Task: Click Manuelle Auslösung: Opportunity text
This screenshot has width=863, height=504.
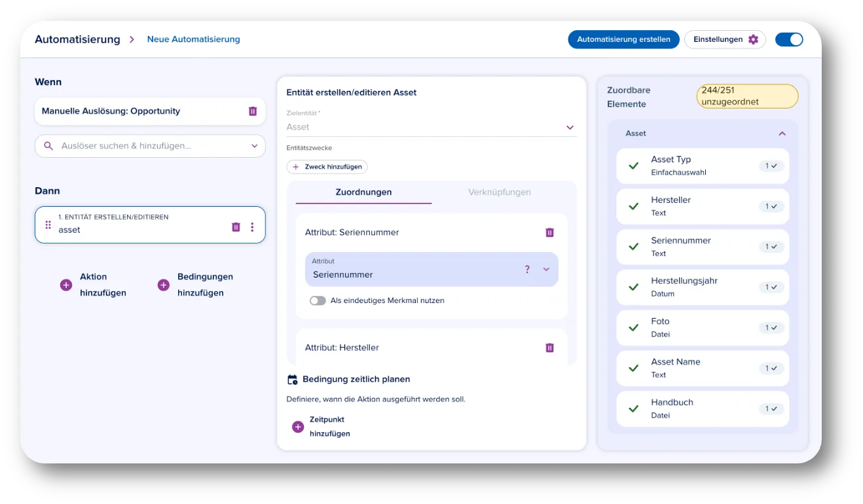Action: (x=111, y=111)
